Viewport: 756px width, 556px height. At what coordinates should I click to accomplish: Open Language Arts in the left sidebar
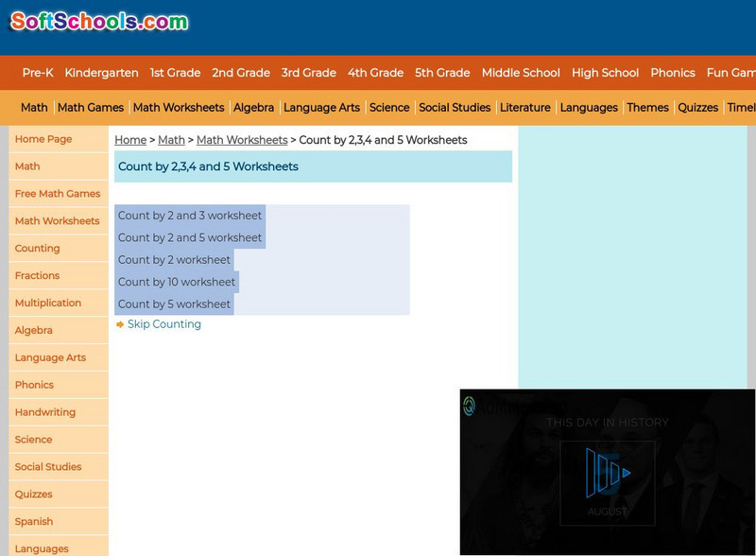tap(59, 357)
